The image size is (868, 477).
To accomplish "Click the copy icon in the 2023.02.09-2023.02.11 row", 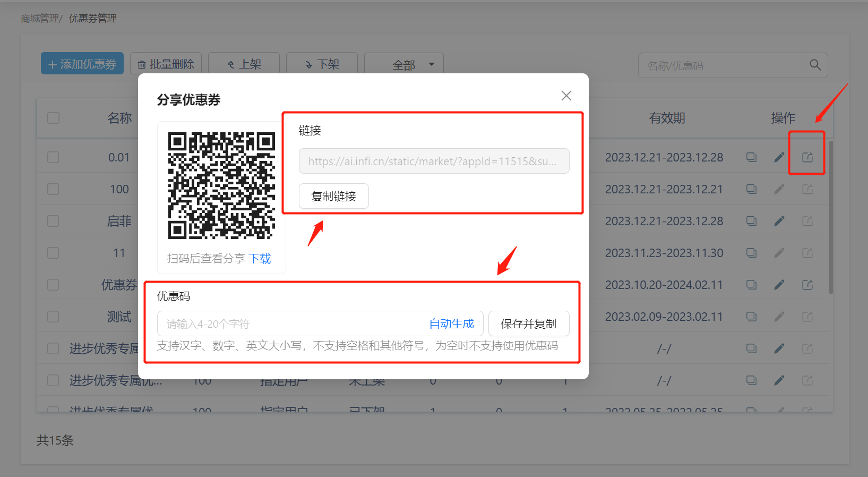I will point(751,317).
